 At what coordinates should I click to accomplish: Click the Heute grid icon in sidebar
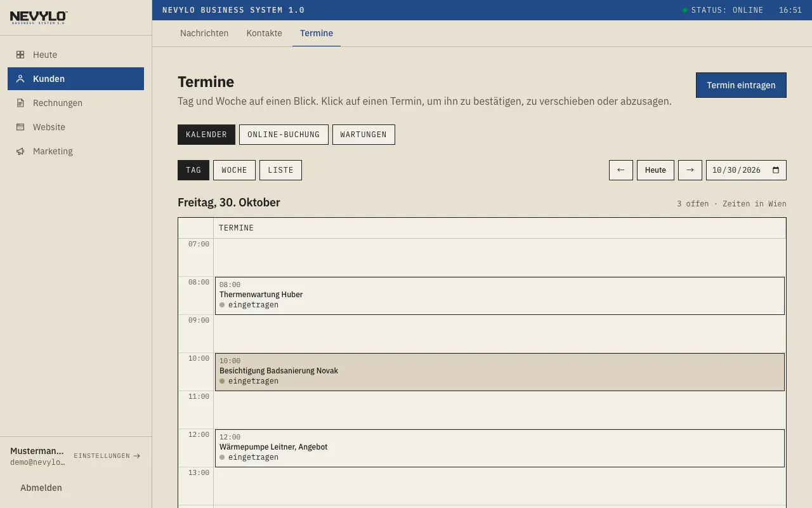[20, 55]
